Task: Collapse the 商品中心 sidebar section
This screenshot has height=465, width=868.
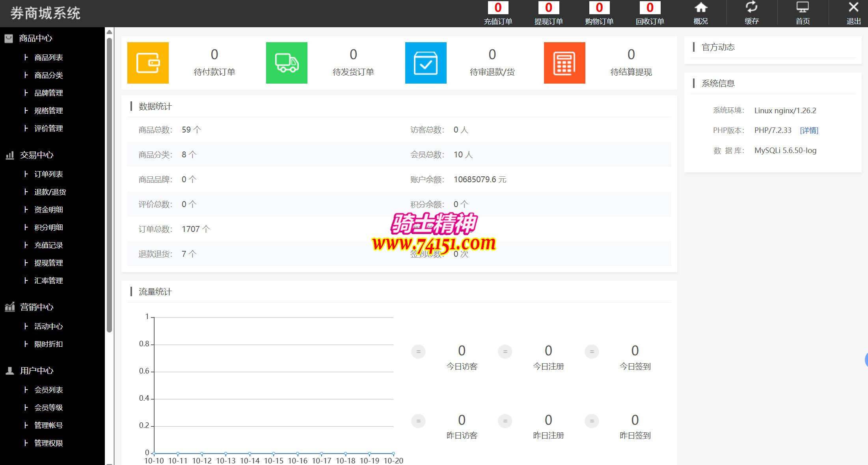Action: point(35,38)
